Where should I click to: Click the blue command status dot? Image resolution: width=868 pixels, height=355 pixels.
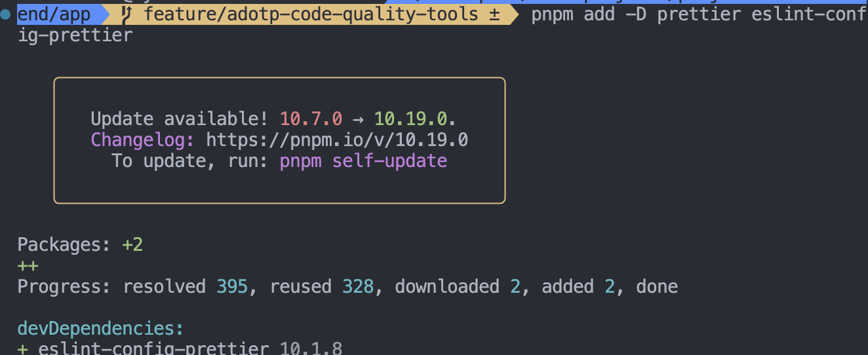[6, 14]
